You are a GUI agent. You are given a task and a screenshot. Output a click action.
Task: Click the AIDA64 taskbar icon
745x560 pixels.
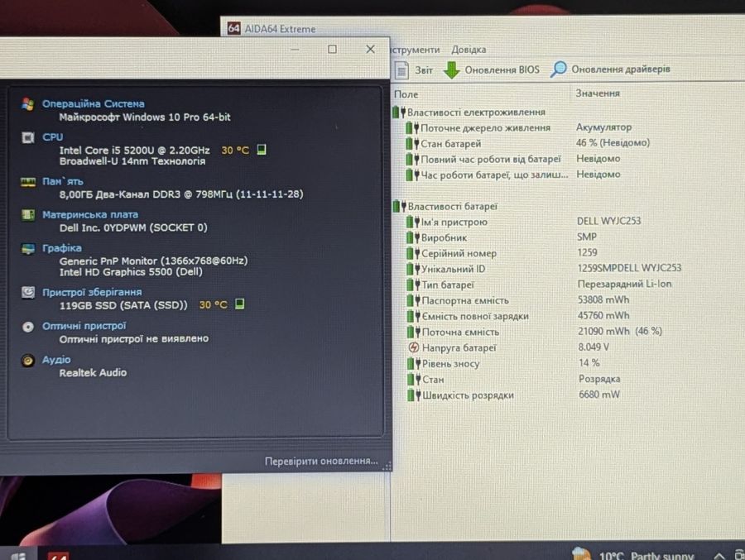coord(58,555)
